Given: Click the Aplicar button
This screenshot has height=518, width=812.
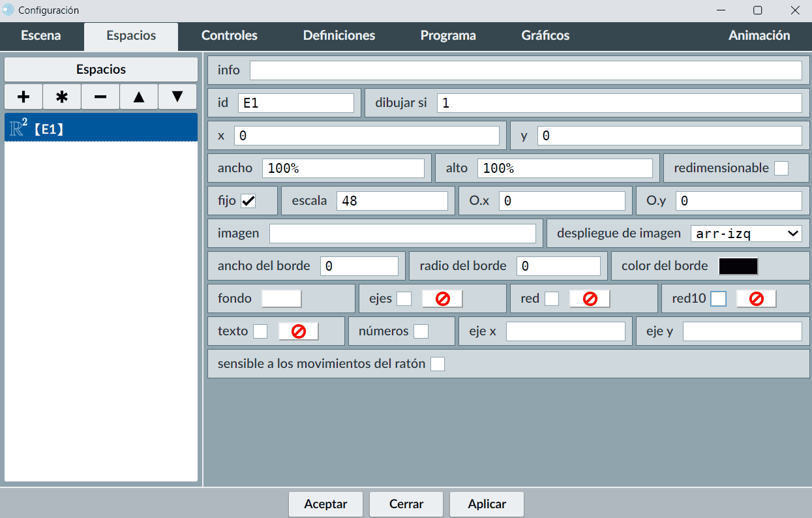Looking at the screenshot, I should coord(487,504).
